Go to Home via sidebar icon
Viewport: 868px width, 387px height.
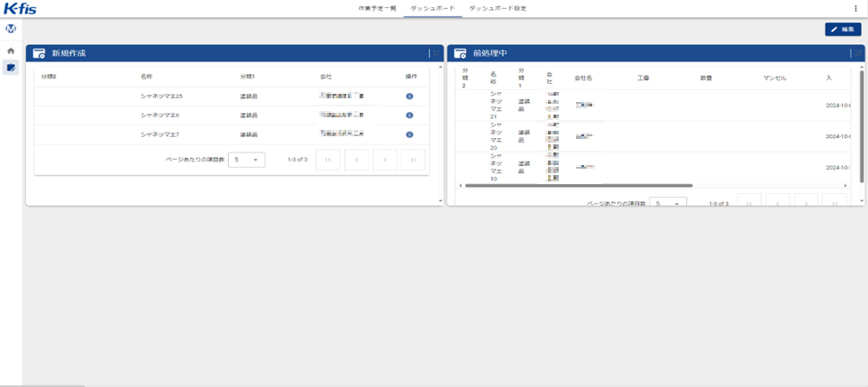click(11, 51)
